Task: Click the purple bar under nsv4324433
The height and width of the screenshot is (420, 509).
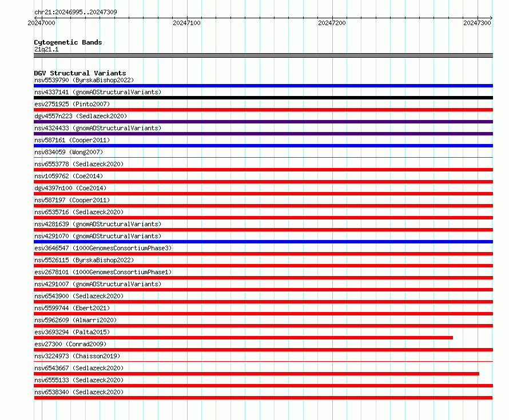Action: point(263,134)
